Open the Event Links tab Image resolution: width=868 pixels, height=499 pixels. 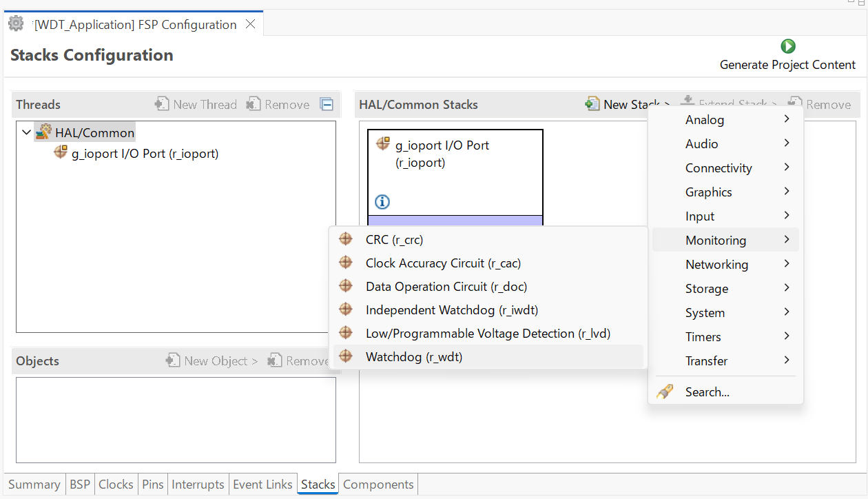(263, 485)
